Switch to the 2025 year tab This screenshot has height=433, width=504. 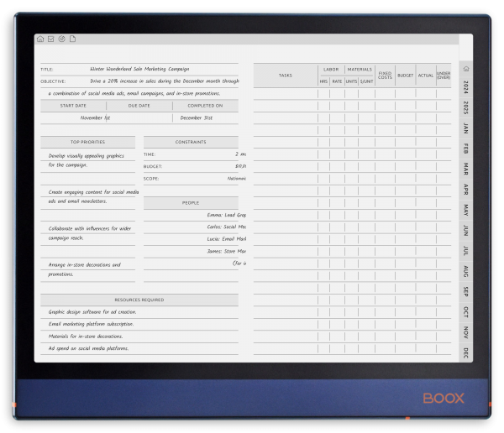coord(466,107)
